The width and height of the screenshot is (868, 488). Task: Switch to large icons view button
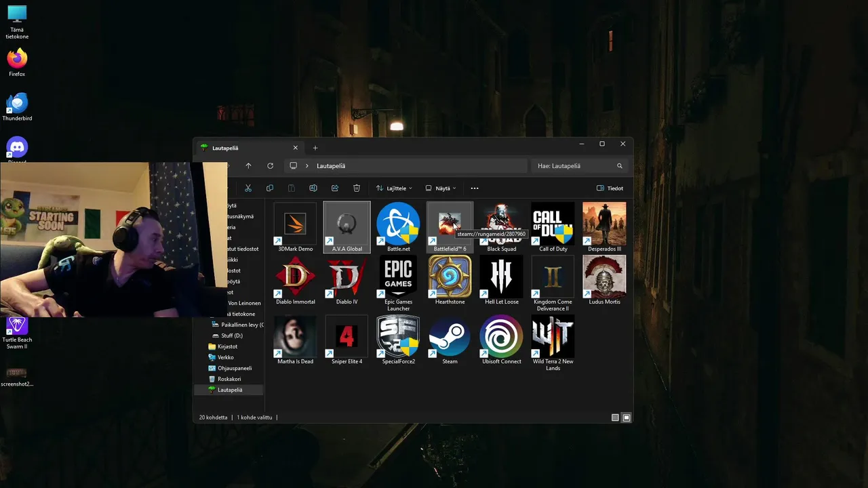pyautogui.click(x=627, y=418)
